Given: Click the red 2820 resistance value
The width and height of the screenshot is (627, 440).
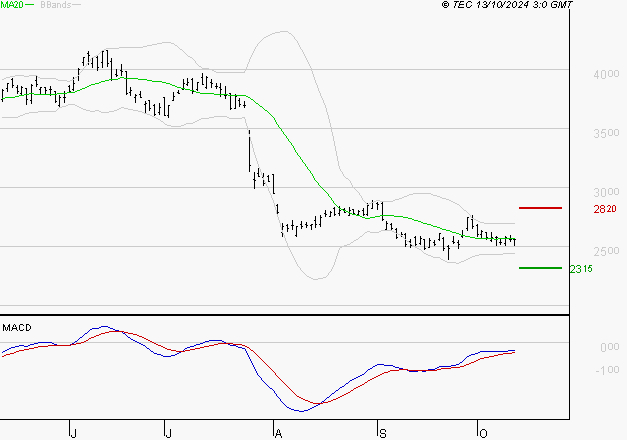Looking at the screenshot, I should pos(605,209).
